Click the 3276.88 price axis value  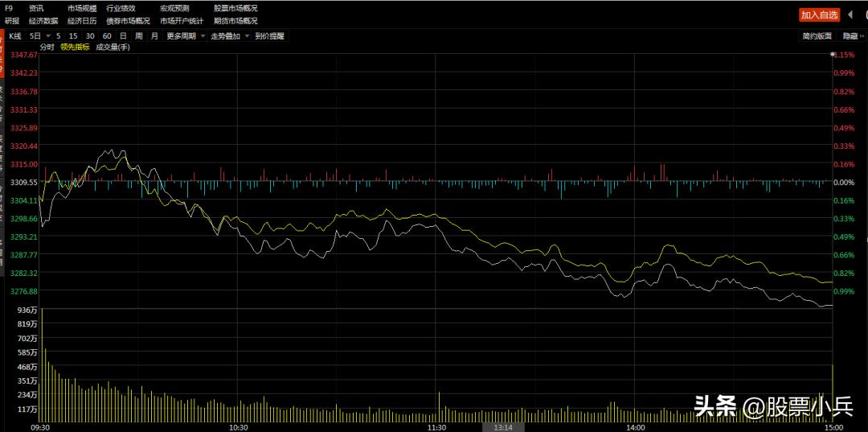pyautogui.click(x=26, y=290)
